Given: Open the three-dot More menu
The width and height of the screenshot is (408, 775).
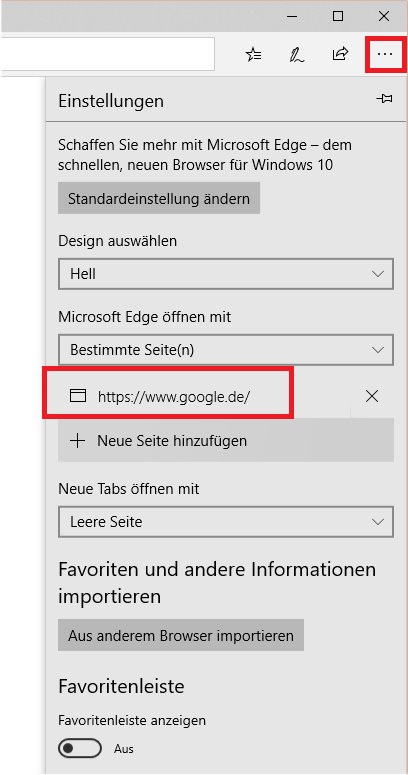Looking at the screenshot, I should point(385,54).
